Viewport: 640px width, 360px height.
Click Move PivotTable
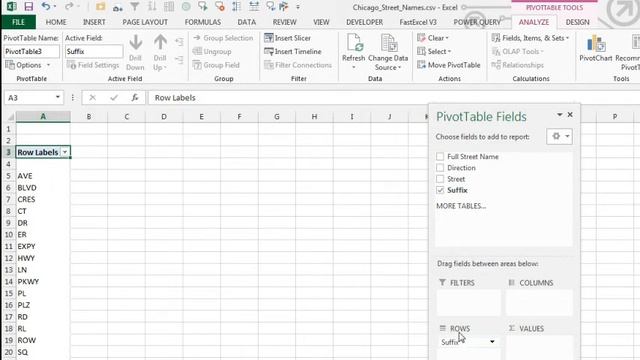[449, 65]
